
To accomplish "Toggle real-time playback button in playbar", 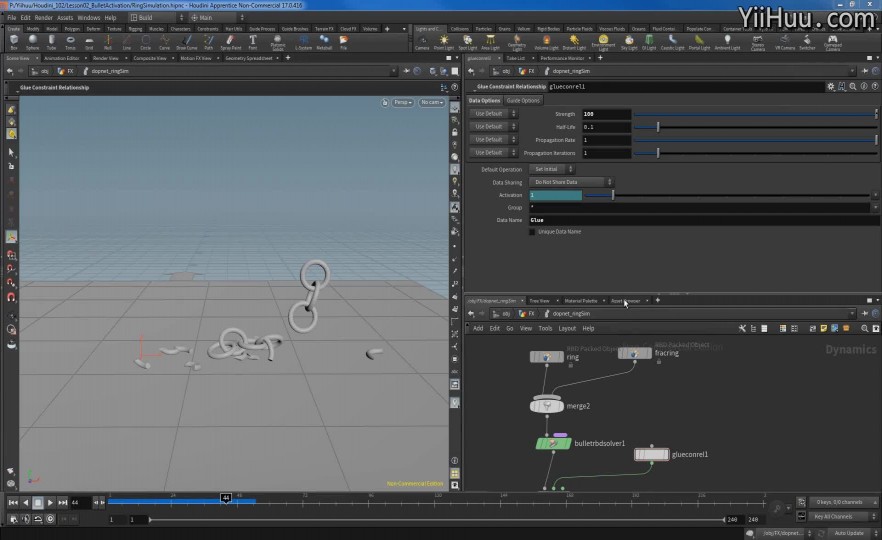I will 50,519.
